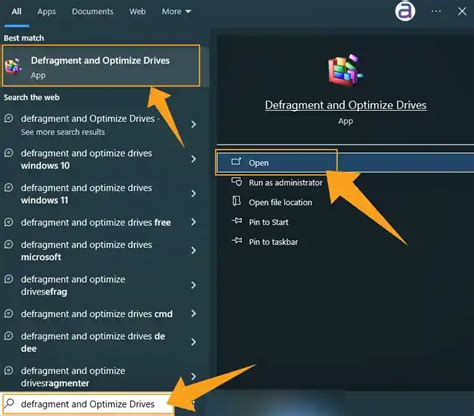Expand the 'drivesragmenter' suggestion chevron
Viewport: 474px width, 416px height.
194,377
